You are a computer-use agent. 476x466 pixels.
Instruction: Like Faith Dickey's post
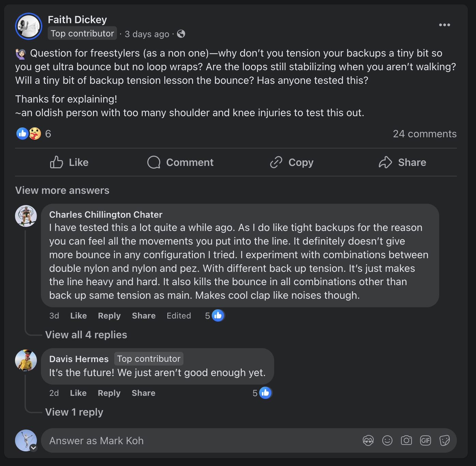click(69, 162)
